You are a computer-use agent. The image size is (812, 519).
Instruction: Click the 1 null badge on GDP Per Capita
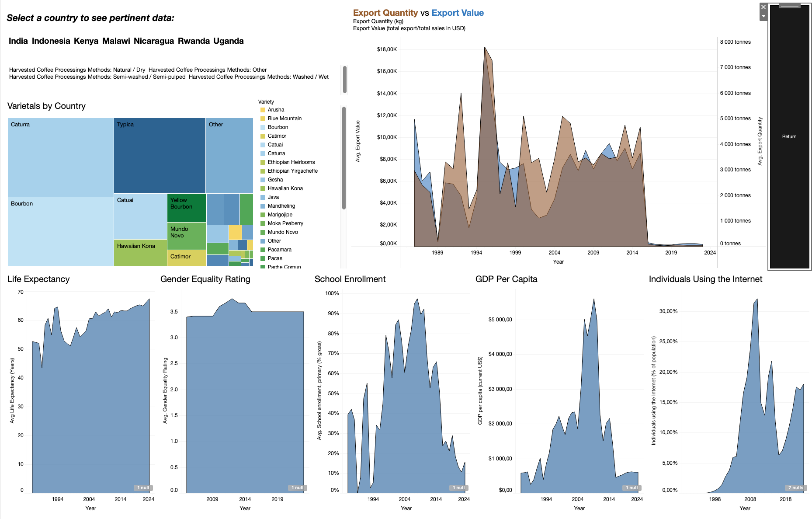tap(632, 488)
